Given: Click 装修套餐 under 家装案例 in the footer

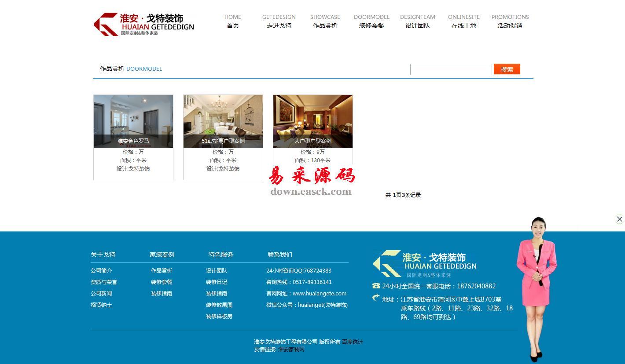Looking at the screenshot, I should point(162,282).
